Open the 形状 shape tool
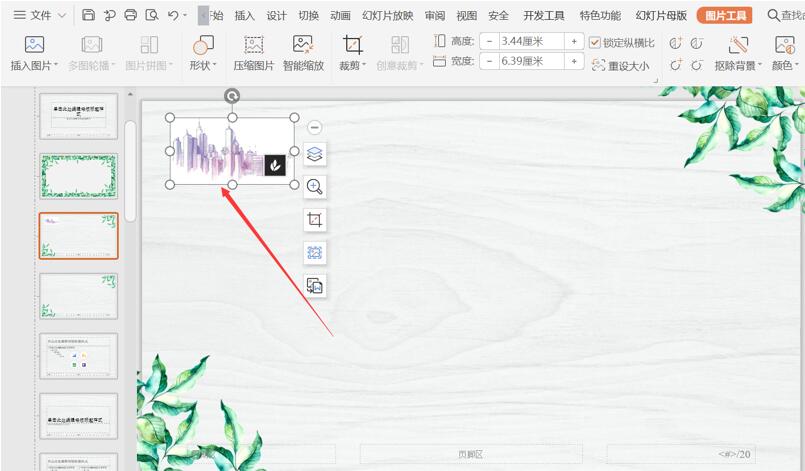805x471 pixels. point(203,45)
